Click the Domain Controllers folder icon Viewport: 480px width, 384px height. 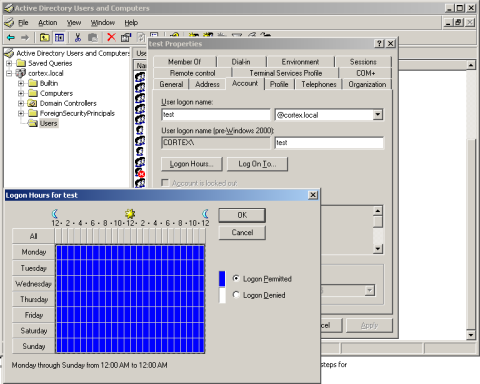(32, 103)
